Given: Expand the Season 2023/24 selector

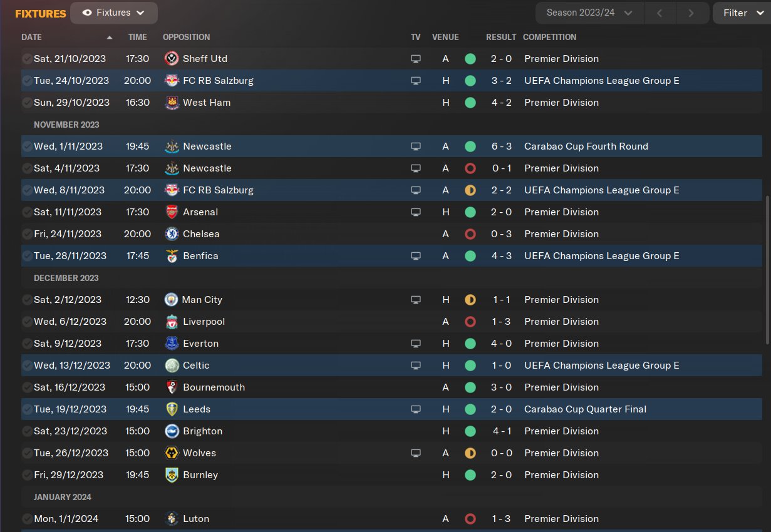Looking at the screenshot, I should [589, 13].
